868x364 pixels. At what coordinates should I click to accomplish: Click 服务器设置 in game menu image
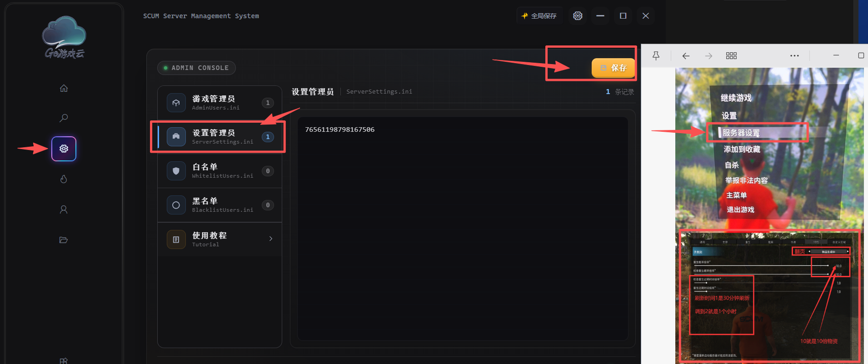741,133
